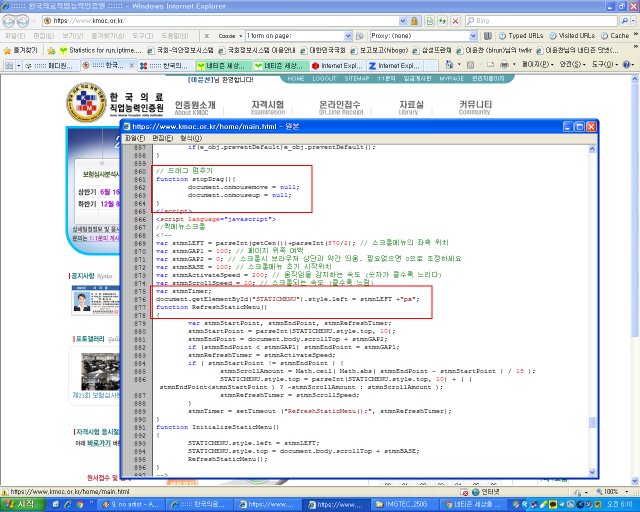Image resolution: width=640 pixels, height=512 pixels.
Task: Open the tab list dropdown next to quick tabs
Action: pos(18,65)
